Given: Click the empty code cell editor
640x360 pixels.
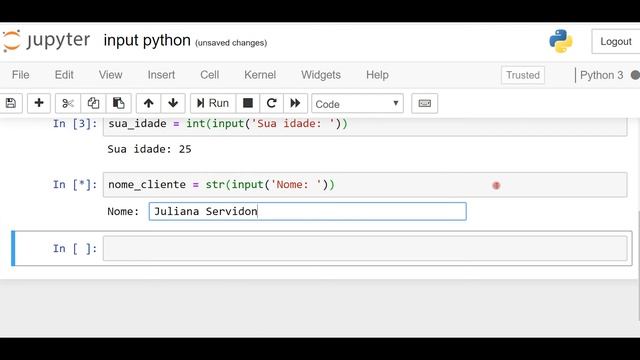Looking at the screenshot, I should (365, 248).
